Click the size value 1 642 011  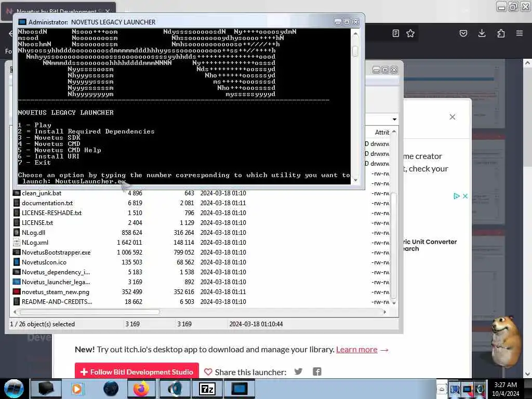coord(129,243)
